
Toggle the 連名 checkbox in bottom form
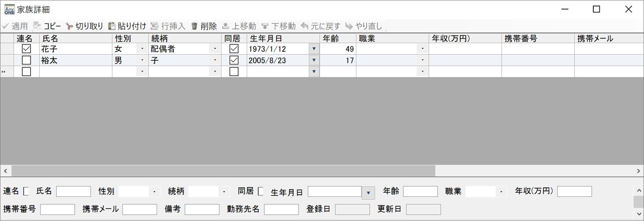point(26,191)
